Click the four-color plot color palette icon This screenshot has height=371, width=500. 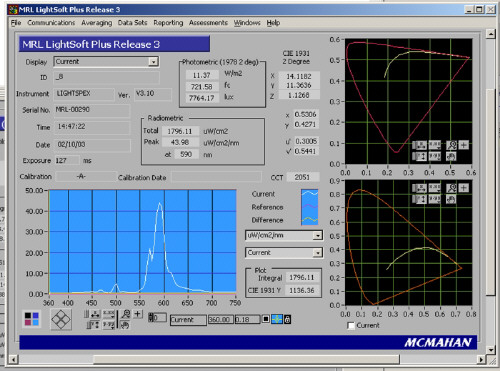32,319
